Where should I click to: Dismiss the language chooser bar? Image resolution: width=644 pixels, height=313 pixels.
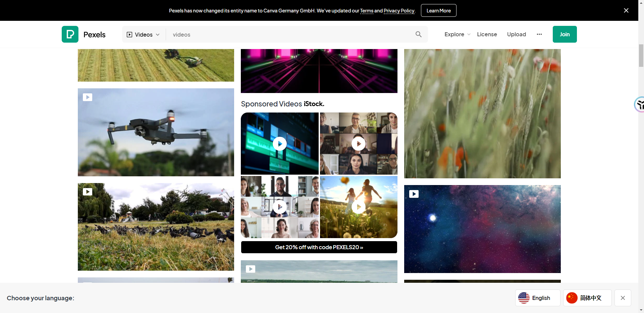(x=623, y=298)
